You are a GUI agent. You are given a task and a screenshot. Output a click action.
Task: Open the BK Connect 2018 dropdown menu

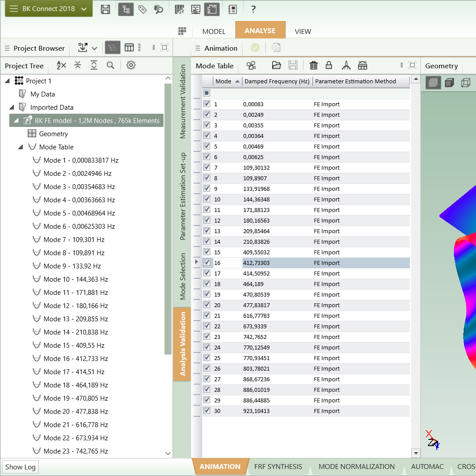click(x=48, y=9)
